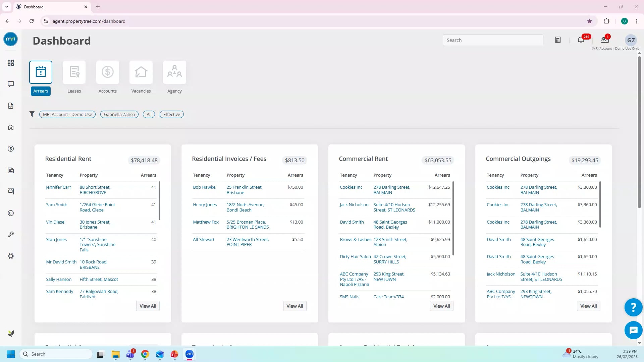Open Zoom from the Windows taskbar
Image resolution: width=644 pixels, height=362 pixels.
coord(190,354)
